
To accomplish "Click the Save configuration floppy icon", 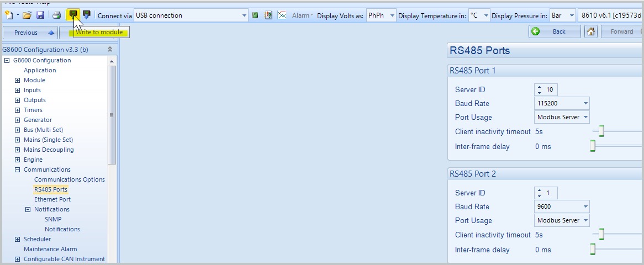I will [x=40, y=15].
